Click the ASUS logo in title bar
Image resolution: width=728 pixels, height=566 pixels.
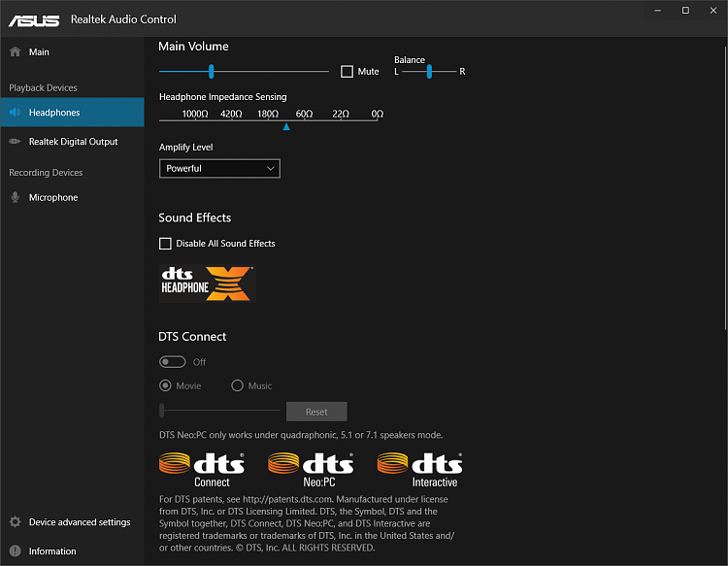[x=34, y=20]
